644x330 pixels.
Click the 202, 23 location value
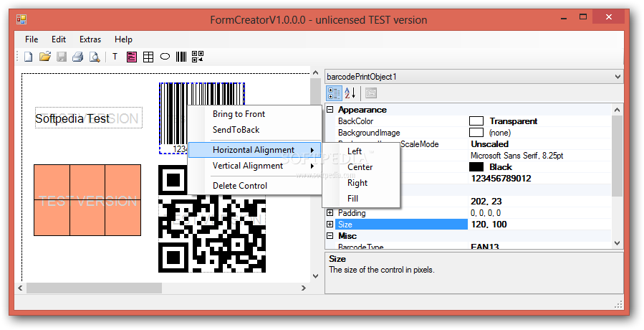click(x=539, y=201)
